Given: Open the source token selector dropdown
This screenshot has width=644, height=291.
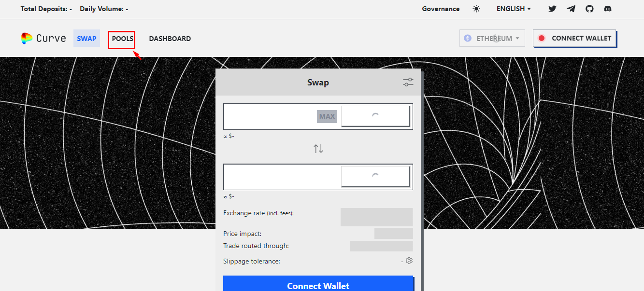Looking at the screenshot, I should [x=375, y=116].
